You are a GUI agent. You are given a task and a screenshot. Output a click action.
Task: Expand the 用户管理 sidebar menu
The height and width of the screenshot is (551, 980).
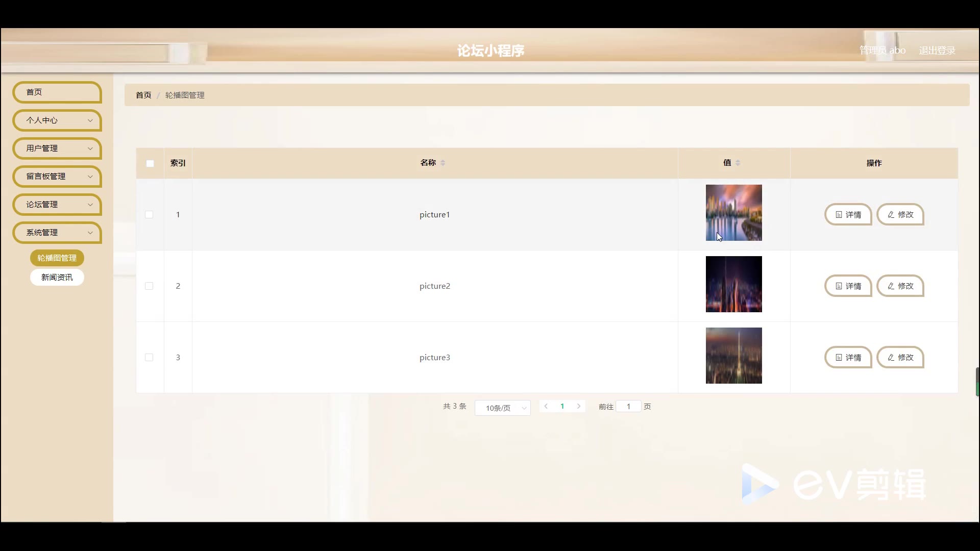[57, 148]
